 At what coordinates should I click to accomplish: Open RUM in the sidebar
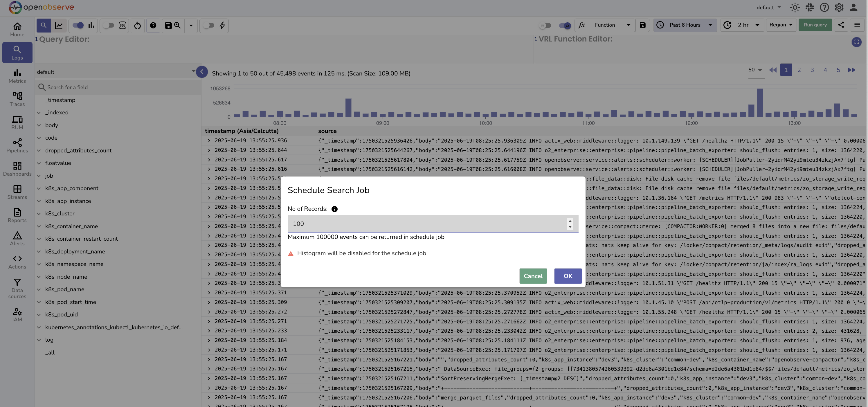17,123
